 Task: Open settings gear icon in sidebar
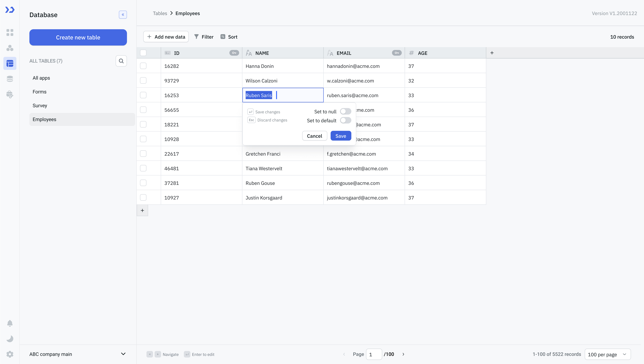click(x=10, y=354)
